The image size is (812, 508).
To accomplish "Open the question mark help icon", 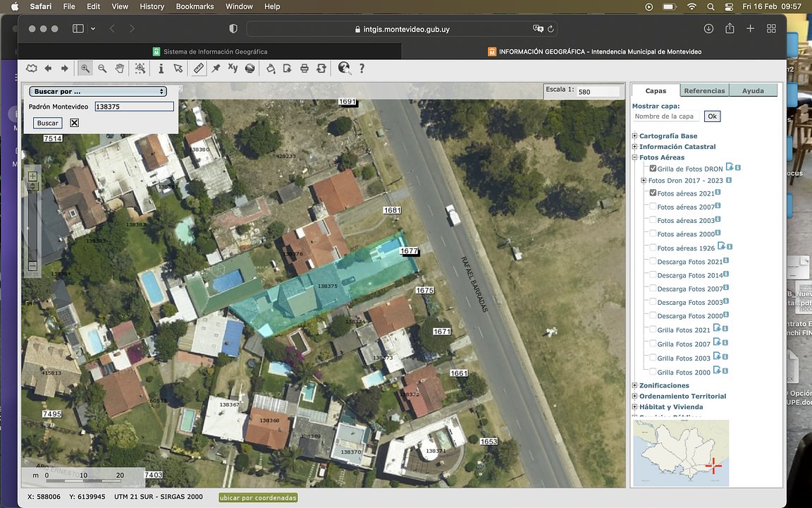I will pyautogui.click(x=362, y=68).
